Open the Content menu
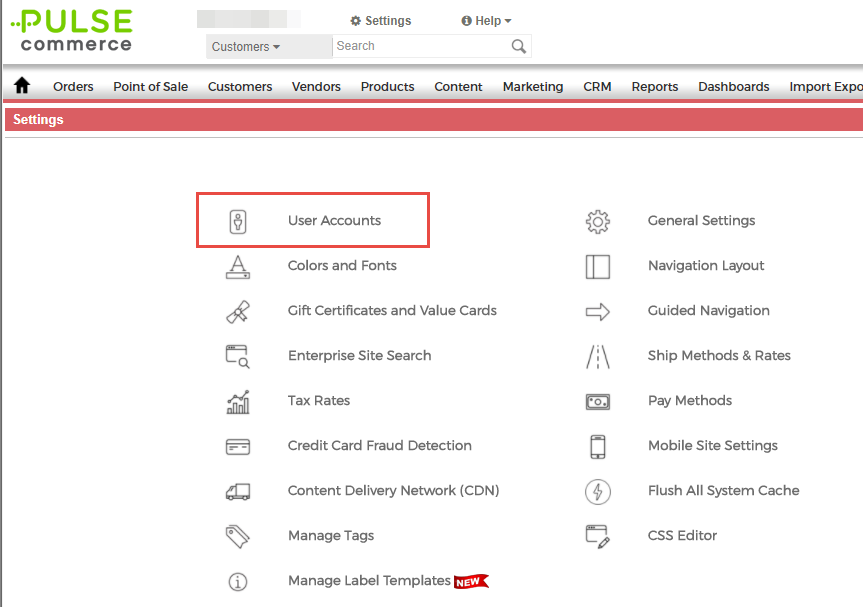 (458, 86)
